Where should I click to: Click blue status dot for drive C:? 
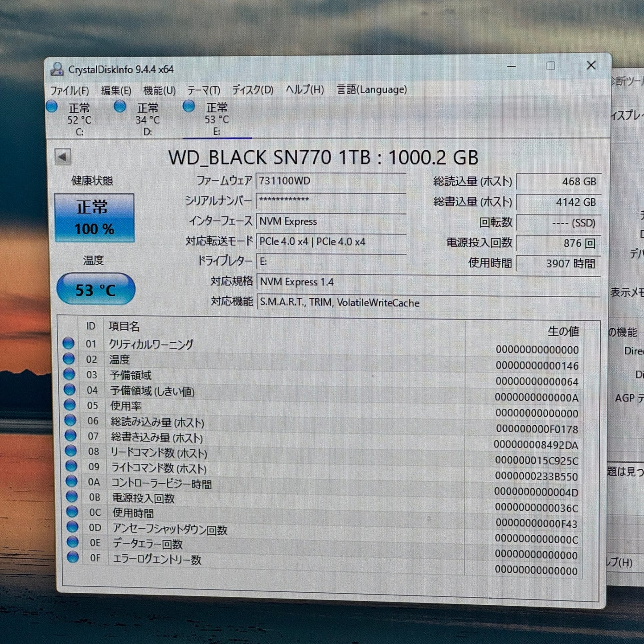coord(52,107)
